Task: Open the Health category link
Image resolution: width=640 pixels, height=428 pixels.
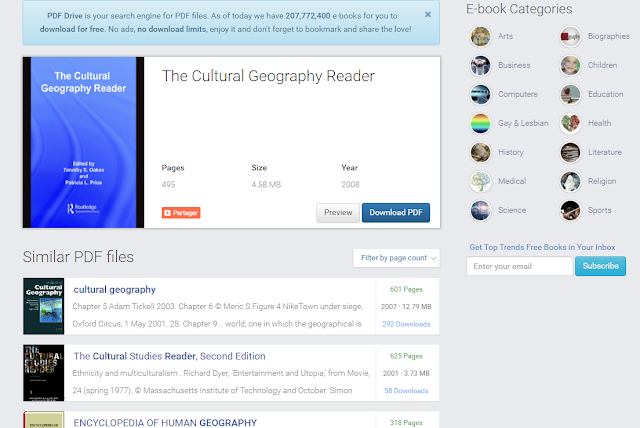Action: click(600, 123)
